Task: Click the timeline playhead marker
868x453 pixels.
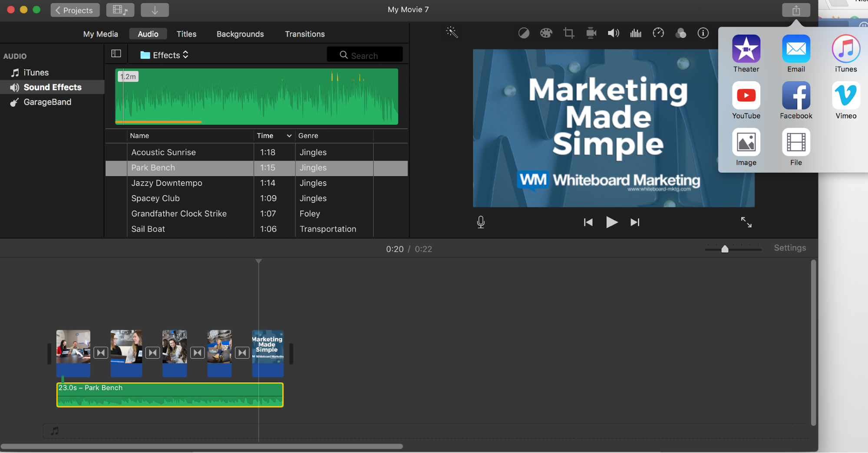Action: tap(258, 261)
